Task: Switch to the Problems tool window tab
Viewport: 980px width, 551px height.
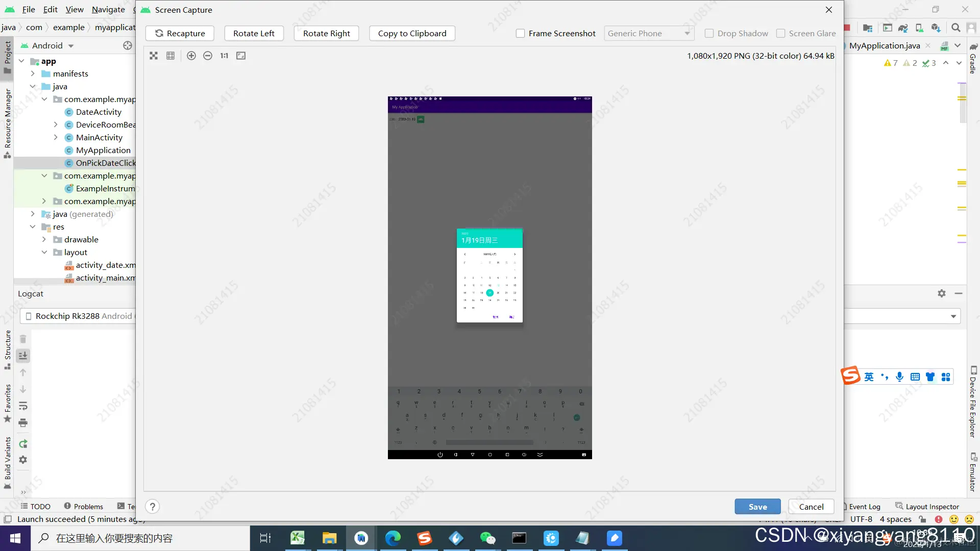Action: (x=83, y=506)
